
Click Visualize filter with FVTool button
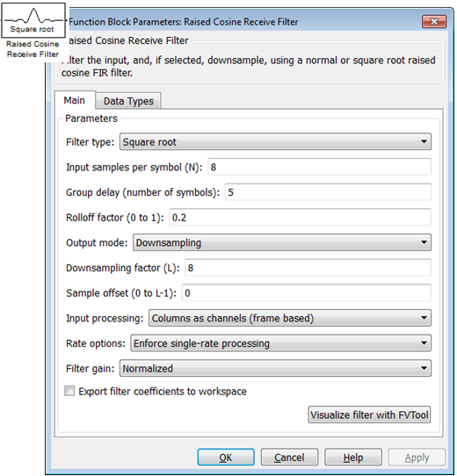pyautogui.click(x=369, y=415)
